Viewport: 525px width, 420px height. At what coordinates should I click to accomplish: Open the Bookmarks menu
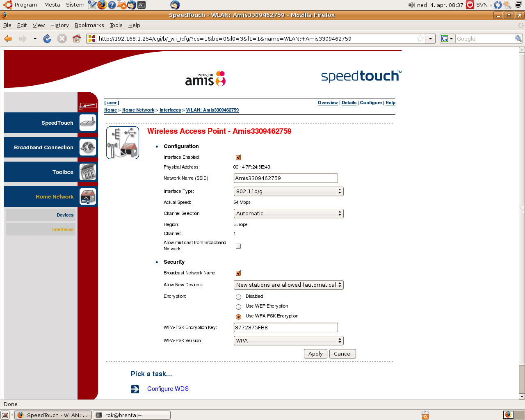[x=89, y=25]
